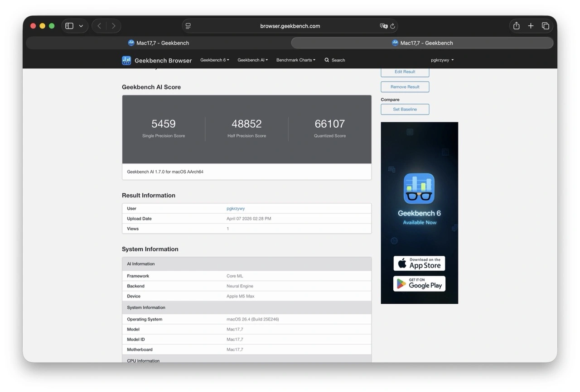The width and height of the screenshot is (580, 392).
Task: Click the Safari share icon
Action: [x=516, y=26]
